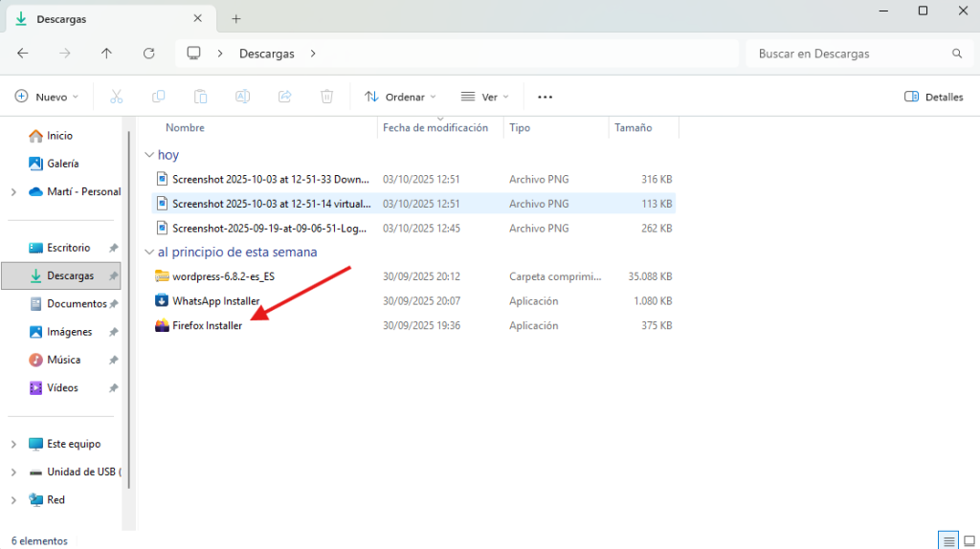Screen dimensions: 980x549
Task: Open a new tab with plus button
Action: (x=236, y=18)
